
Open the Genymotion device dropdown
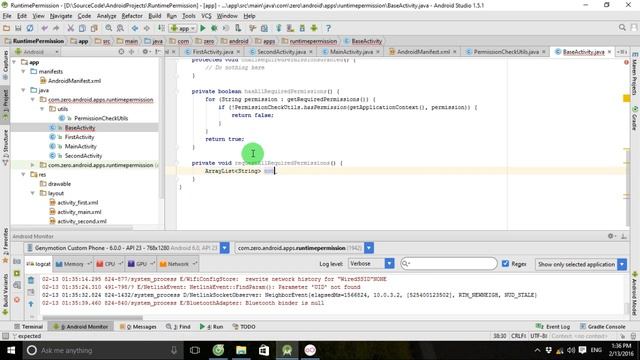pos(224,248)
